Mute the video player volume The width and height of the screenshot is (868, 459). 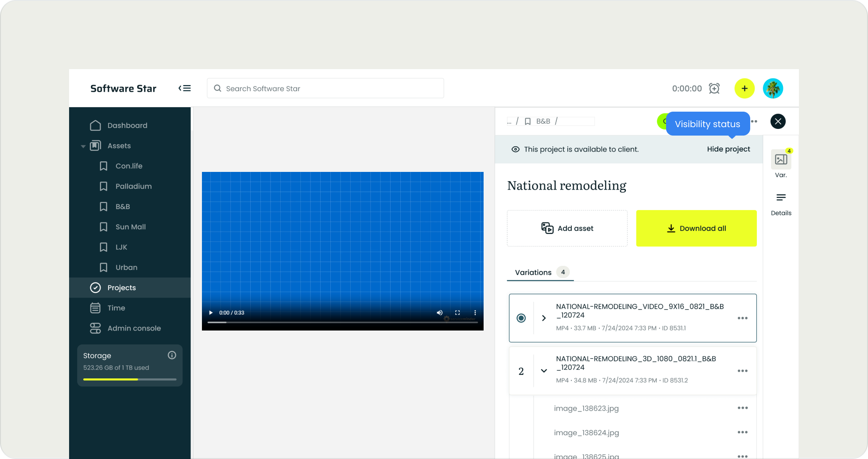coord(439,313)
